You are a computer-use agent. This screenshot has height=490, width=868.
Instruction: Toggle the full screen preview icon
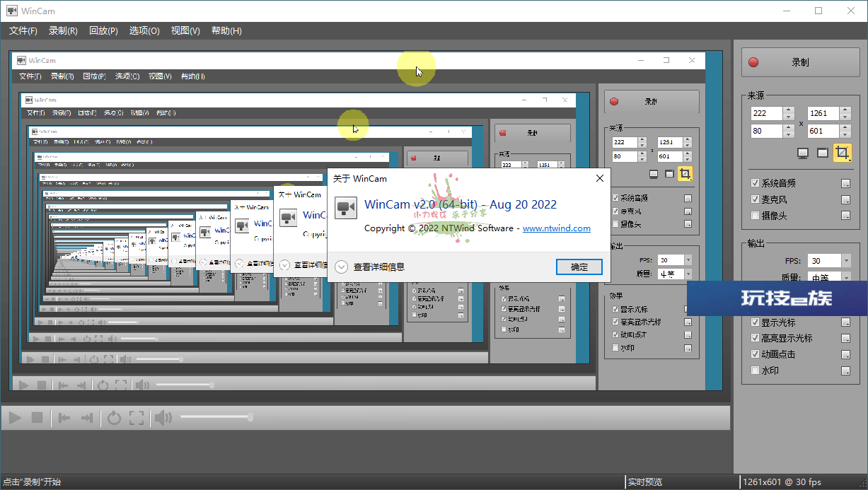137,418
